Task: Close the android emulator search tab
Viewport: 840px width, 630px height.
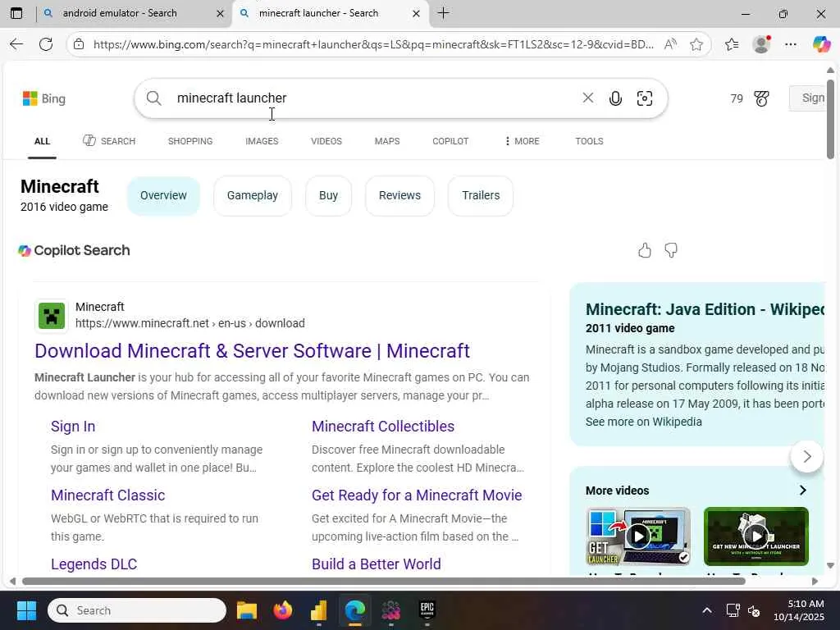Action: click(x=220, y=13)
